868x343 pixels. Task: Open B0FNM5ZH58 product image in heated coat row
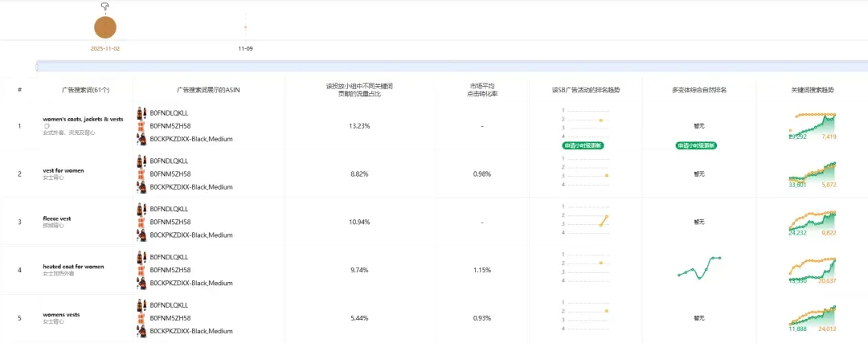point(141,270)
